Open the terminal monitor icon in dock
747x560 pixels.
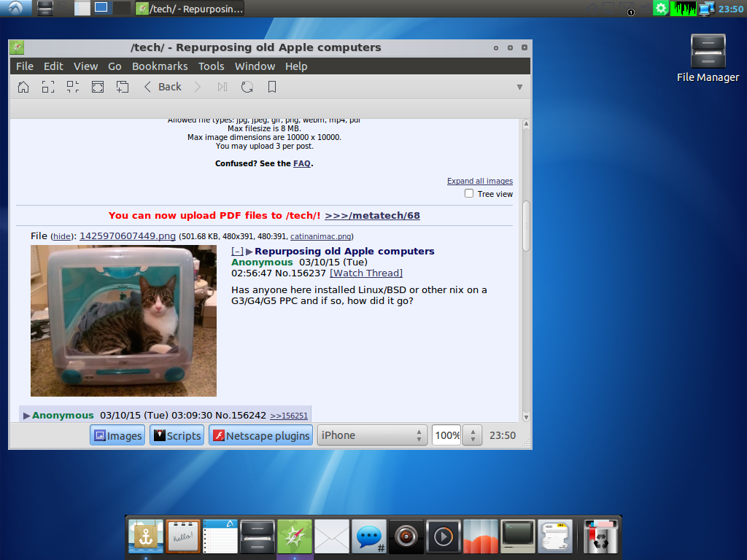coord(518,537)
